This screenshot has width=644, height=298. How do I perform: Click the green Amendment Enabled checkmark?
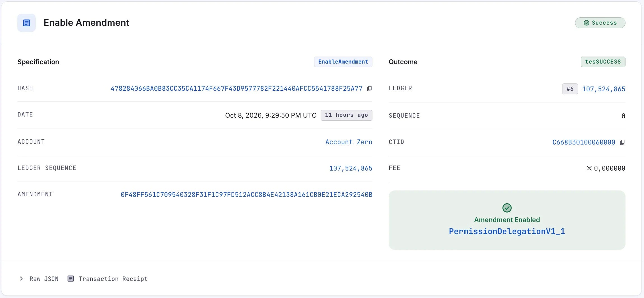click(x=507, y=208)
